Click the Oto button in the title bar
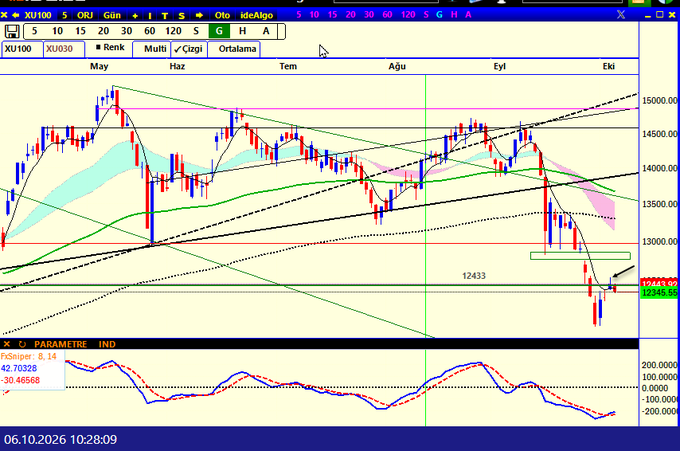 coord(222,15)
